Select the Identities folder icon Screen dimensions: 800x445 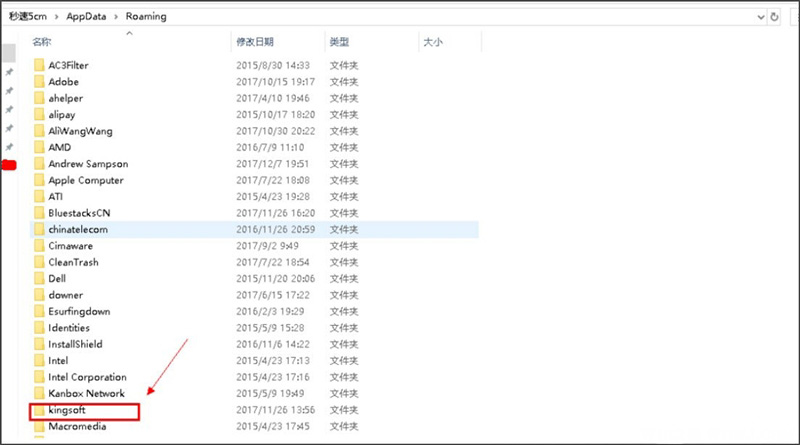tap(39, 328)
